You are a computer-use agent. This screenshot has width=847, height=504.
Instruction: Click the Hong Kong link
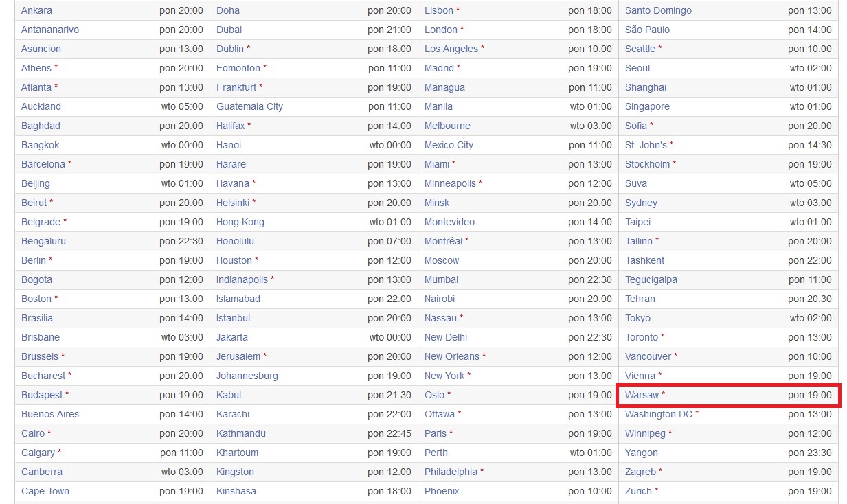[240, 222]
